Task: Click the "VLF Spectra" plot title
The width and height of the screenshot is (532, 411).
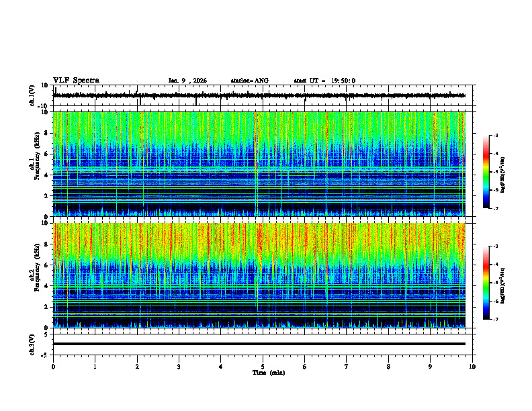Action: (x=76, y=81)
